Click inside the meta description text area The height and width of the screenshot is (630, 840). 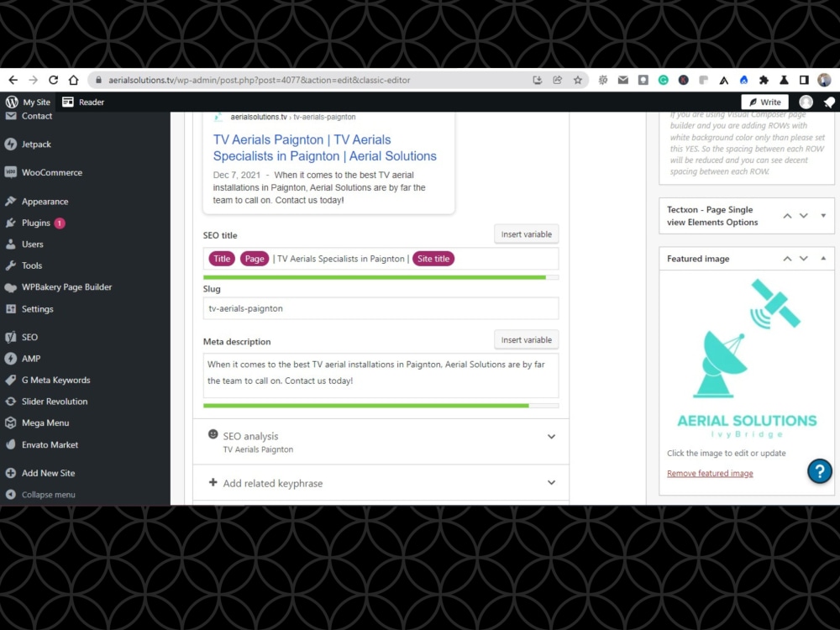tap(381, 375)
